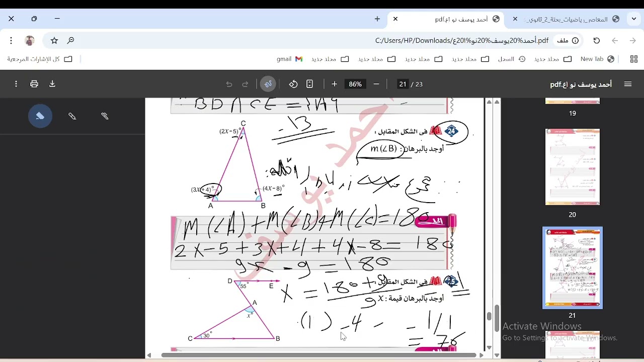Open the مجلد جديد folder next to New Tab
Screen dimensions: 644x362
coord(553,59)
